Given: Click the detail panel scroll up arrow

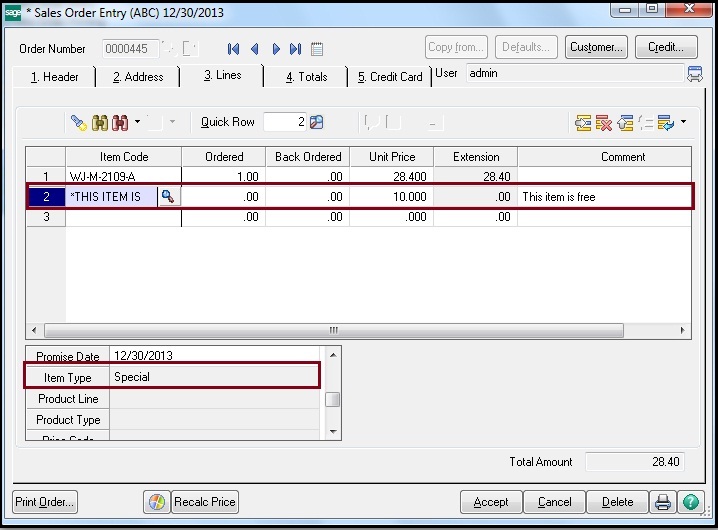Looking at the screenshot, I should 333,355.
